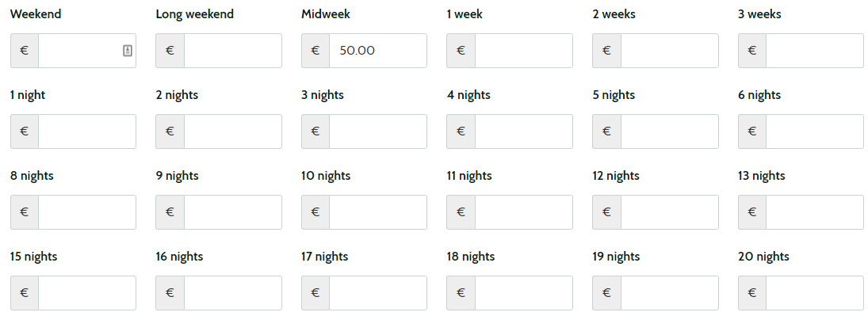868x316 pixels.
Task: Click the euro symbol of the 1 week field
Action: [x=461, y=51]
